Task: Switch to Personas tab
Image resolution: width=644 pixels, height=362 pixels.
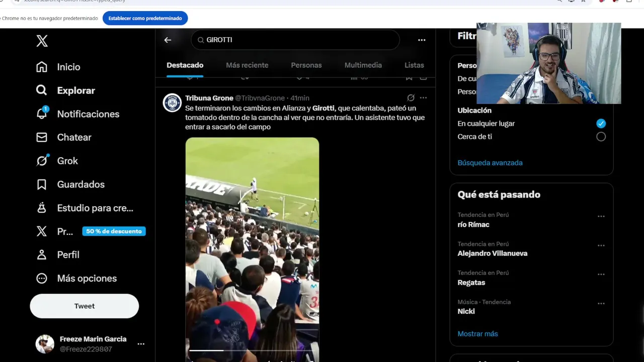Action: (x=306, y=65)
